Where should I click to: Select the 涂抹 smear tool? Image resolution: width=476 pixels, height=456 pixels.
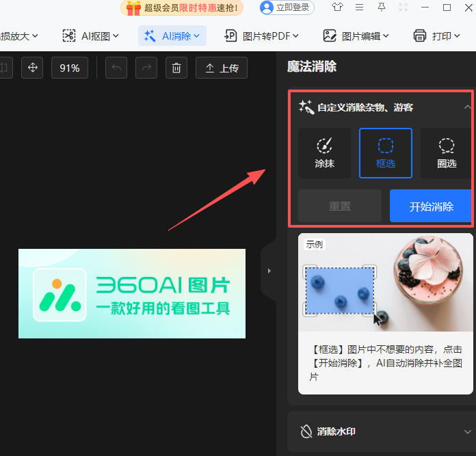point(325,153)
